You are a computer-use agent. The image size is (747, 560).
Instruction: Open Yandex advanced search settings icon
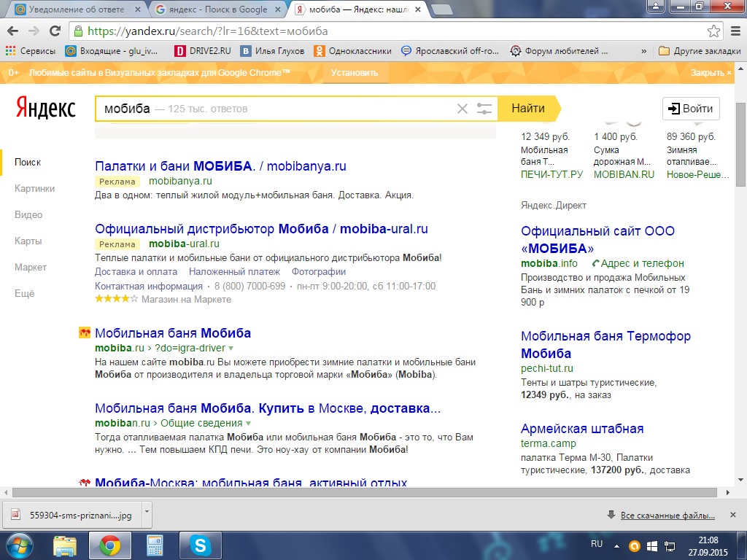(484, 109)
